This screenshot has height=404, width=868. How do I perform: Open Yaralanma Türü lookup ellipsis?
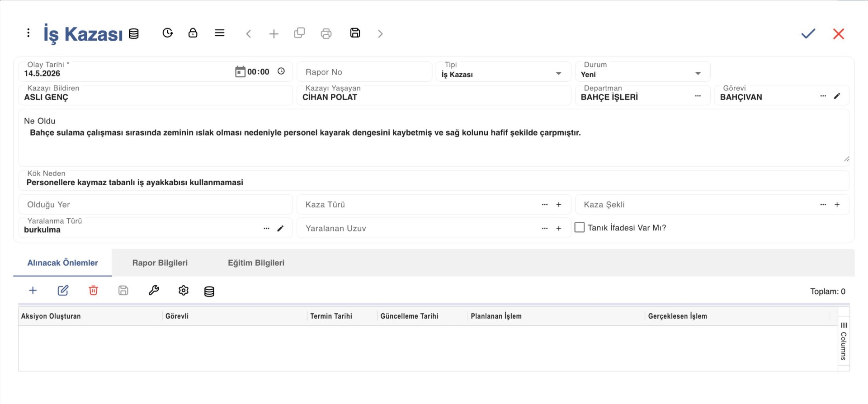266,228
